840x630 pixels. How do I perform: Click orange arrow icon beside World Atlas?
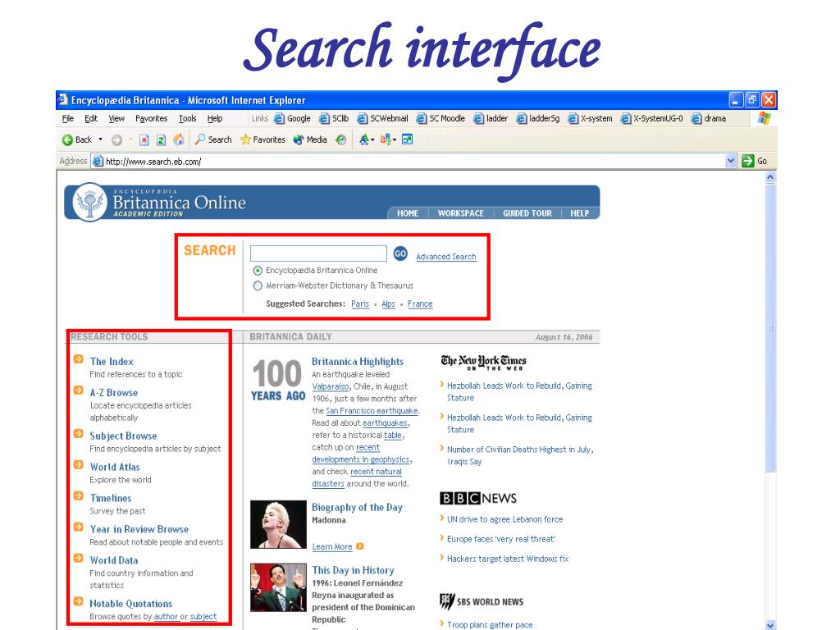point(78,465)
